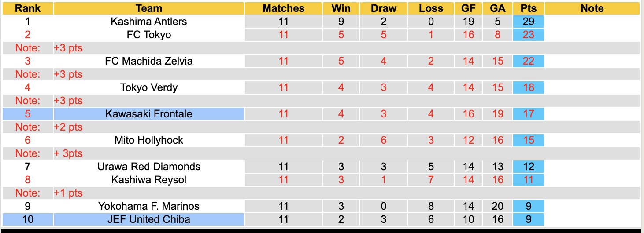Click the Rank column header
644x233 pixels.
point(27,8)
